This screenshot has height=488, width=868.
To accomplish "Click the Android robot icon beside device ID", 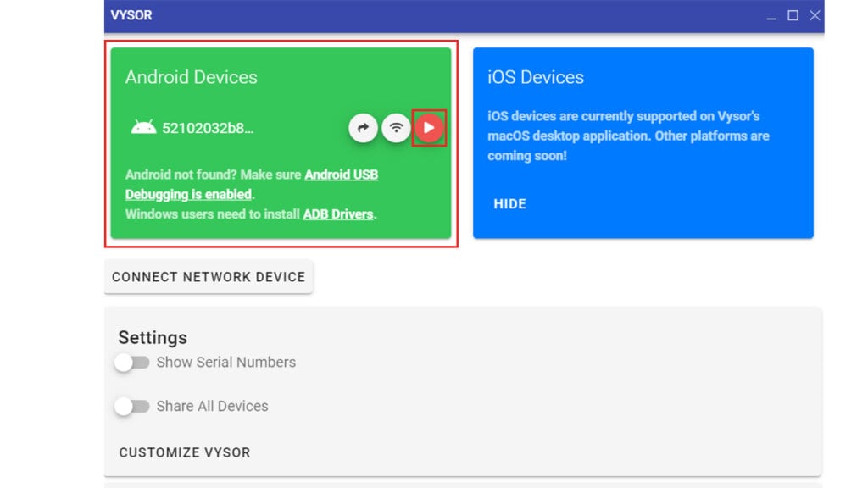I will coord(143,127).
